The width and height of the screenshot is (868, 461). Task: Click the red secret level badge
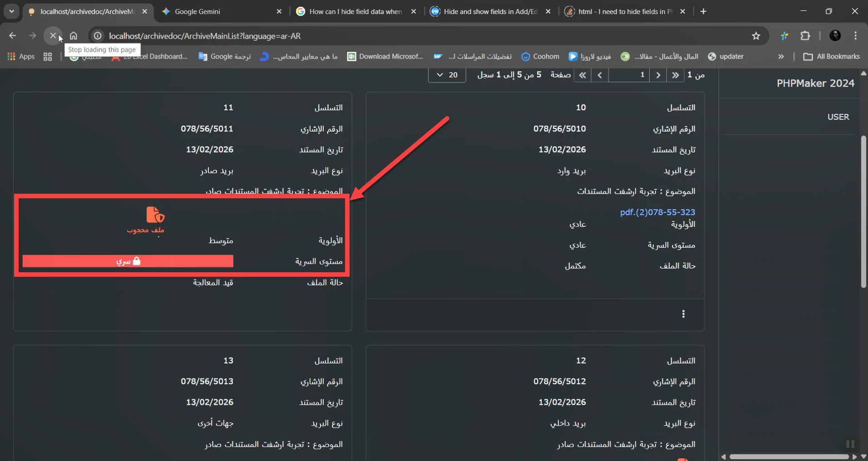[x=128, y=261]
